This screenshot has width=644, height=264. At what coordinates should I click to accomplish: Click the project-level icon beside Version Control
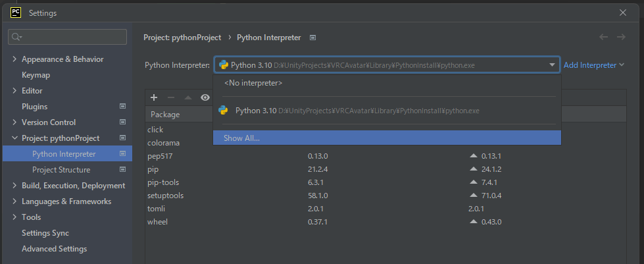coord(122,122)
